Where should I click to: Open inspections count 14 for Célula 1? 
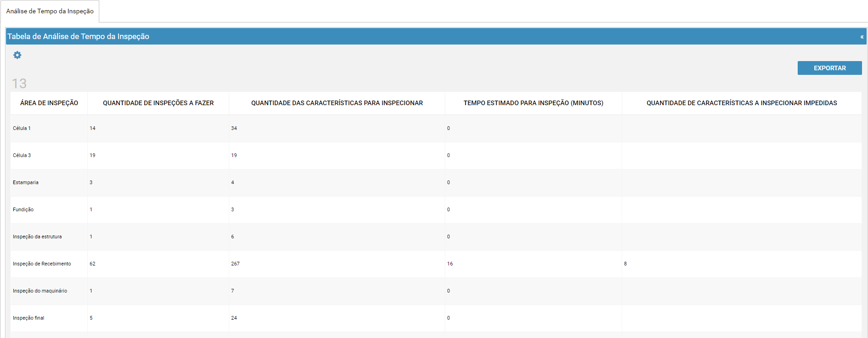(92, 128)
